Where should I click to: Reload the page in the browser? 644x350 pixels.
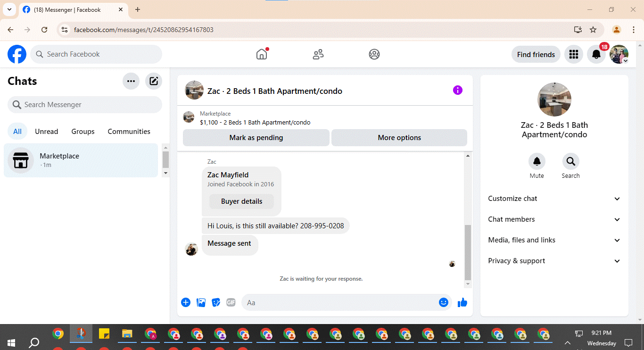pyautogui.click(x=44, y=30)
